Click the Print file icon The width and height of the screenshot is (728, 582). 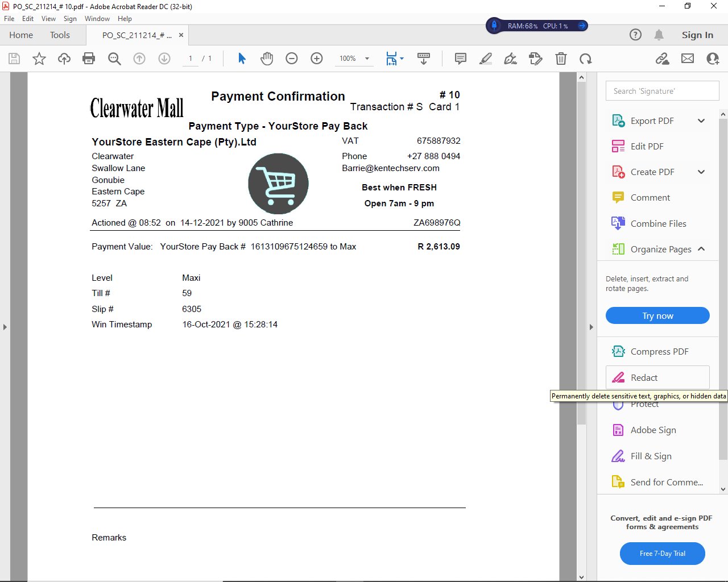pyautogui.click(x=89, y=59)
